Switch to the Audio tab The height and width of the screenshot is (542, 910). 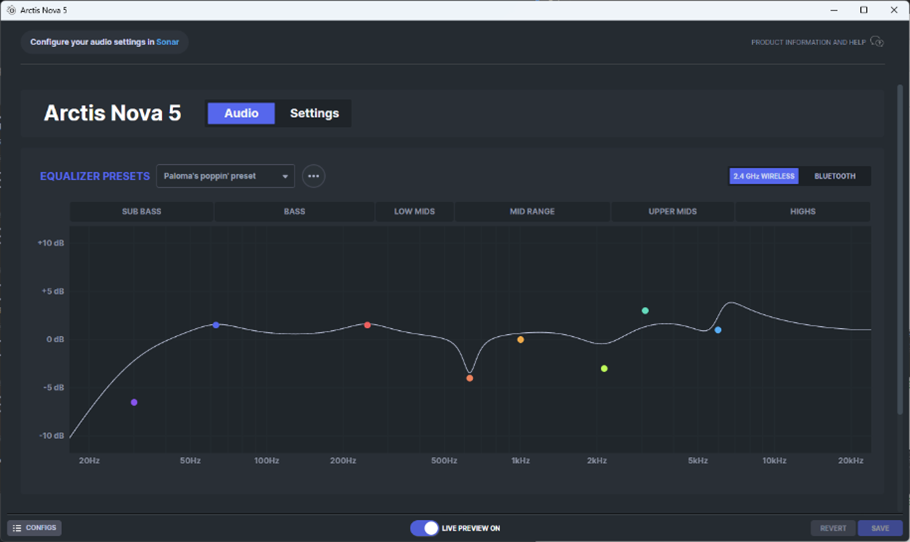pos(241,113)
